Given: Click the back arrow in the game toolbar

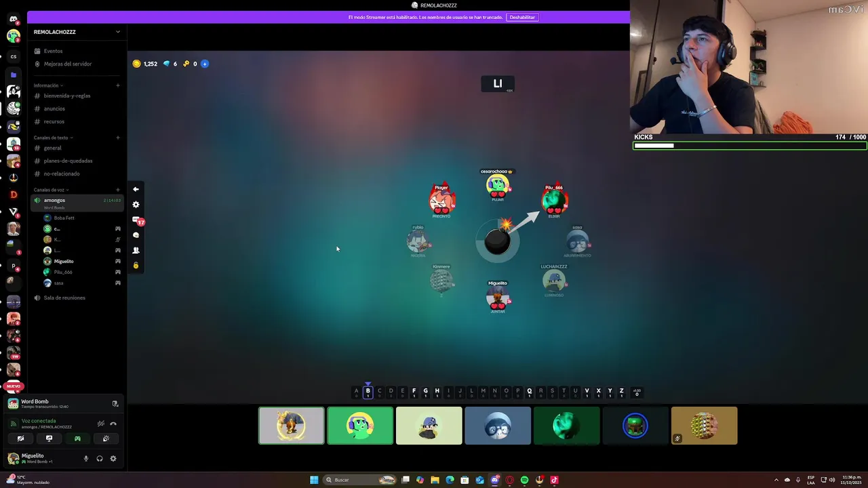Looking at the screenshot, I should click(136, 189).
